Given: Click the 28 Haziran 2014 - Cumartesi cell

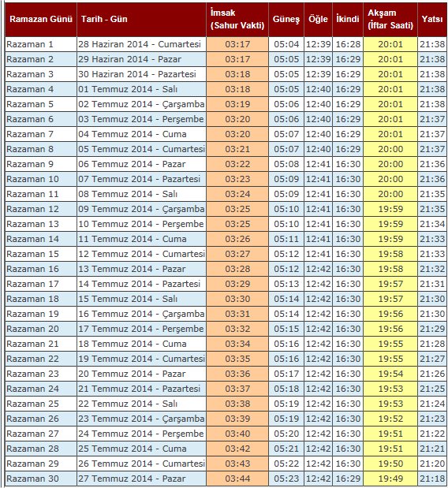Looking at the screenshot, I should point(141,44).
